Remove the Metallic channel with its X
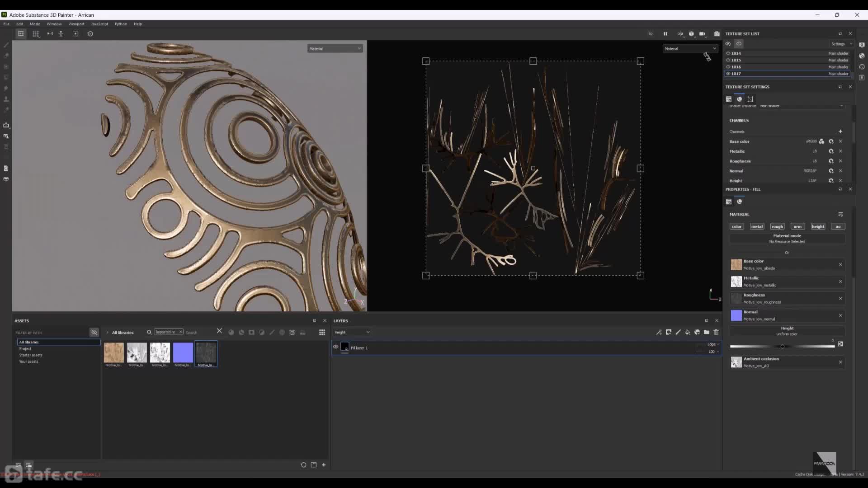Image resolution: width=868 pixels, height=488 pixels. (x=840, y=151)
